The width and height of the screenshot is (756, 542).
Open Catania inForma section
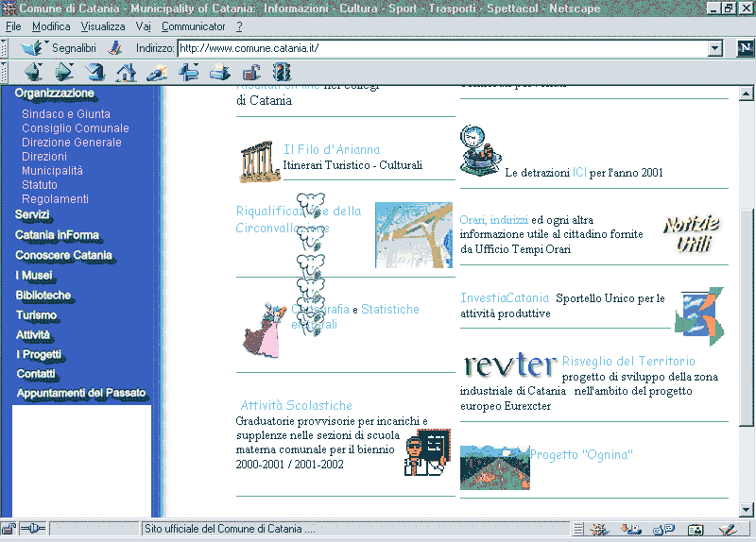pyautogui.click(x=58, y=235)
